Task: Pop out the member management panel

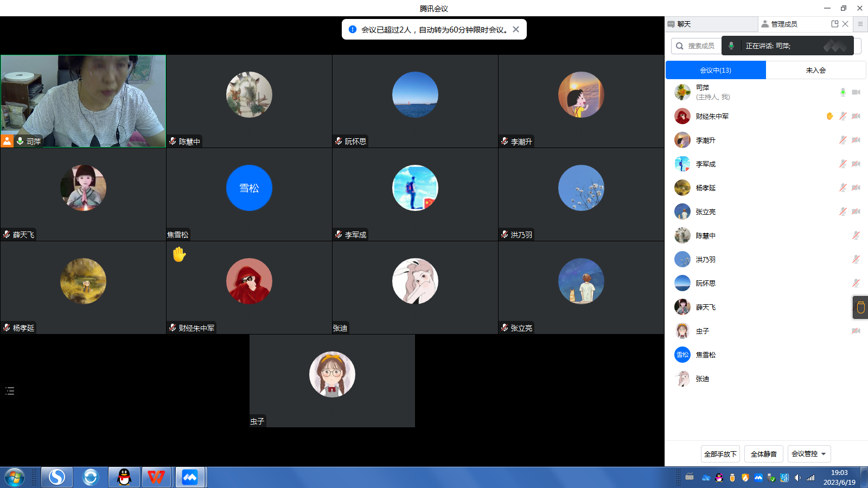Action: (x=834, y=24)
